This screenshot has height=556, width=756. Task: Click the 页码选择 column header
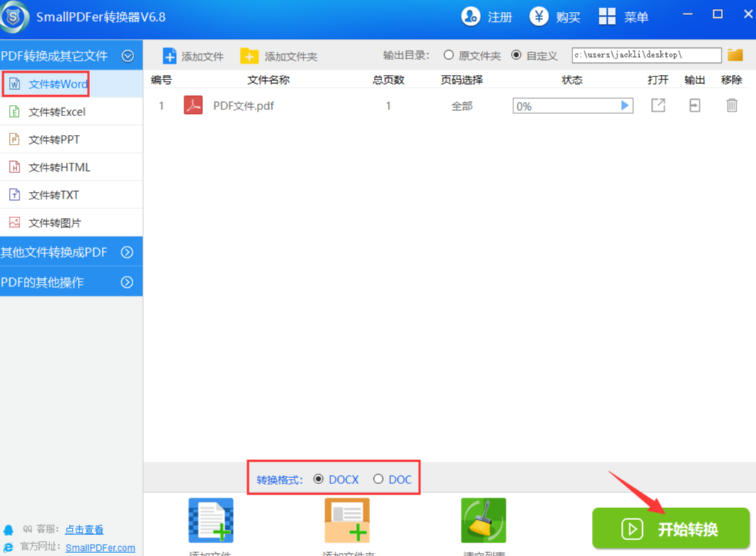(x=462, y=79)
